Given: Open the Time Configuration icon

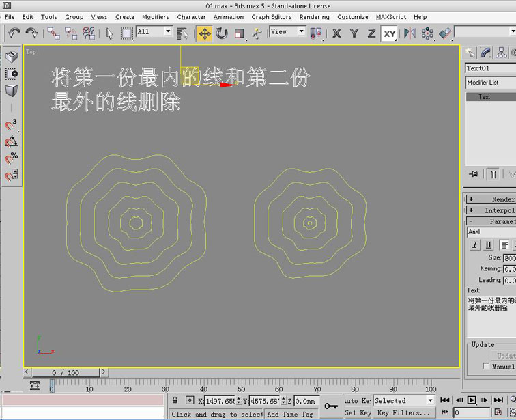Looking at the screenshot, I should (x=498, y=412).
